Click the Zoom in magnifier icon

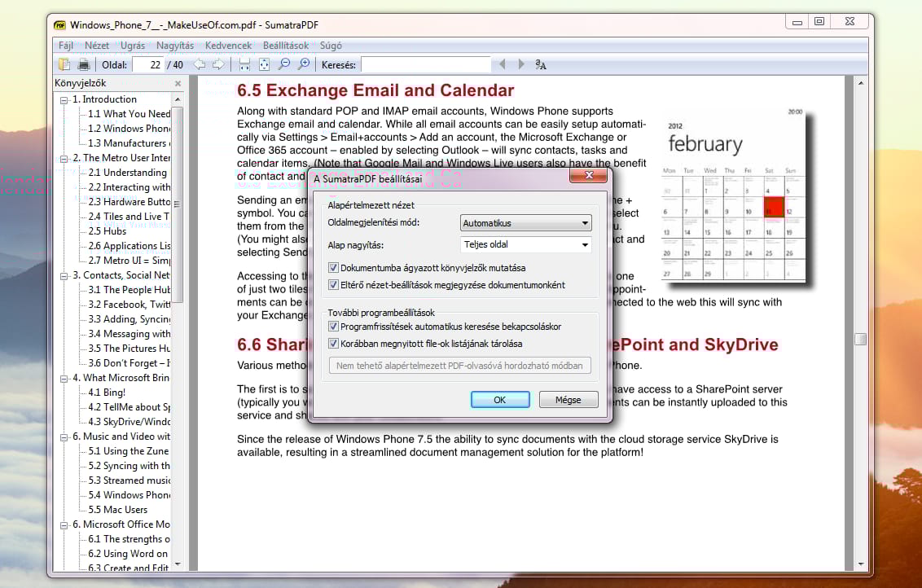pyautogui.click(x=304, y=64)
